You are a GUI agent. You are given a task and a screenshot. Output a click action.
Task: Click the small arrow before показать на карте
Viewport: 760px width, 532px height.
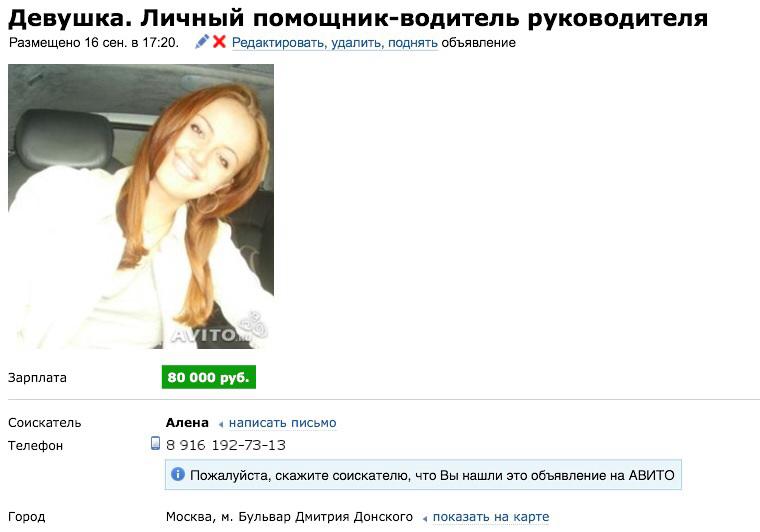[x=425, y=519]
